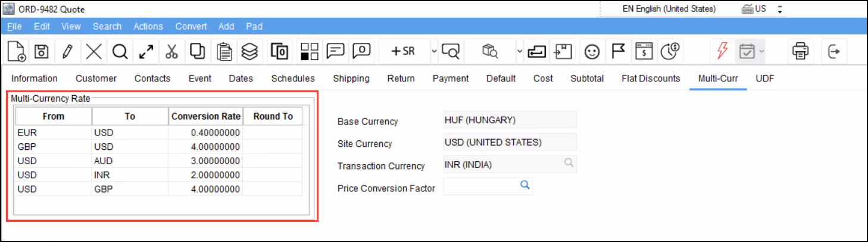
Task: Click the flag icon in toolbar
Action: tap(618, 52)
